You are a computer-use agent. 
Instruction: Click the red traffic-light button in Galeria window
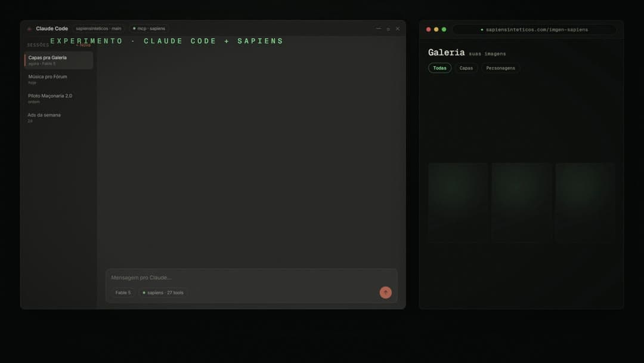pos(428,30)
